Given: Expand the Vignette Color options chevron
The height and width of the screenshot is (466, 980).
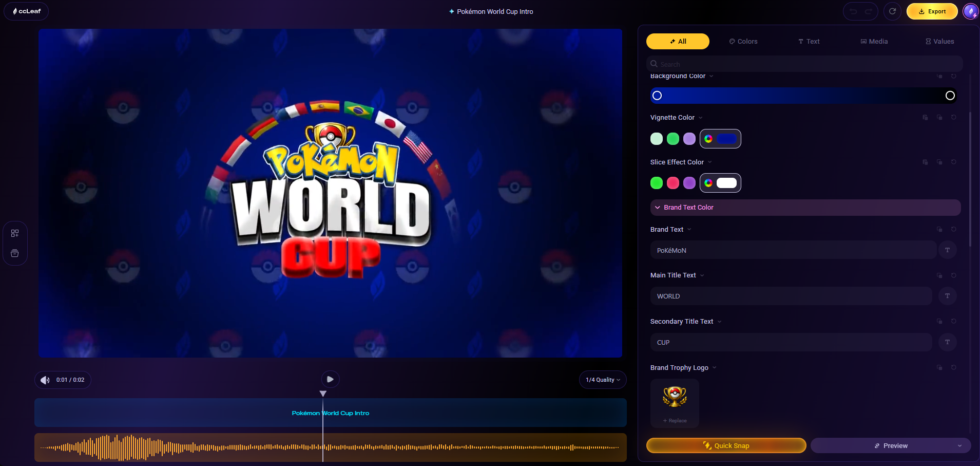Looking at the screenshot, I should [x=700, y=118].
